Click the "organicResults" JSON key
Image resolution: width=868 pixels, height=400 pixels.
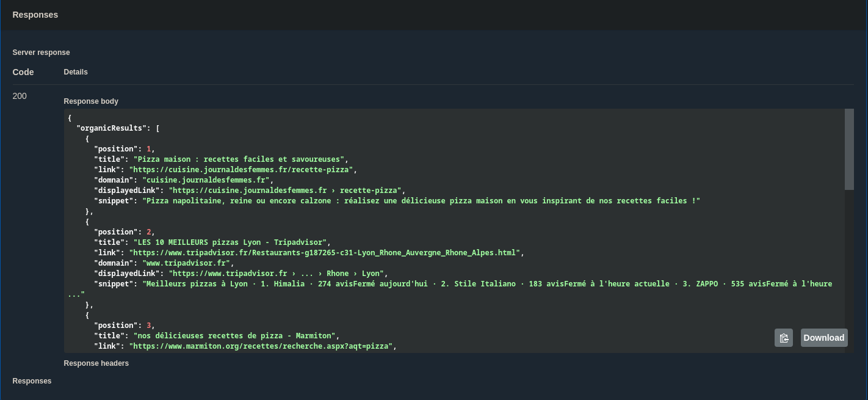(113, 128)
